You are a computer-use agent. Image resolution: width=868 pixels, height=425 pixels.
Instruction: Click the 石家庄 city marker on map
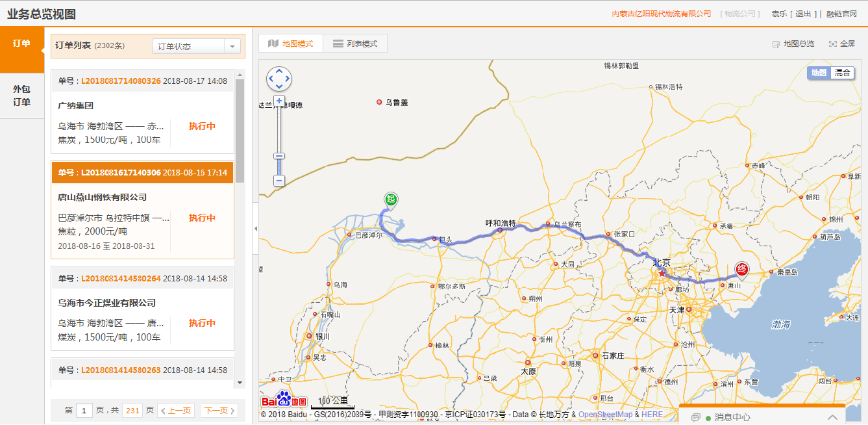pos(595,355)
